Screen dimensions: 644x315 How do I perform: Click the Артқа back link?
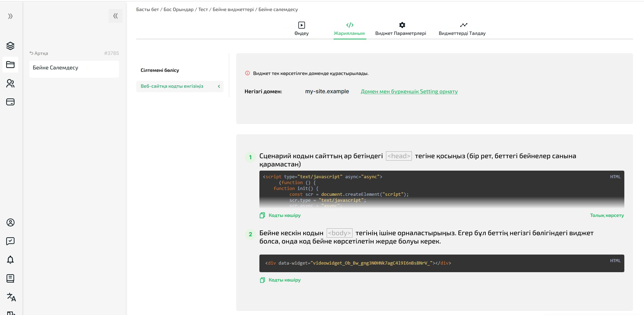[x=39, y=53]
